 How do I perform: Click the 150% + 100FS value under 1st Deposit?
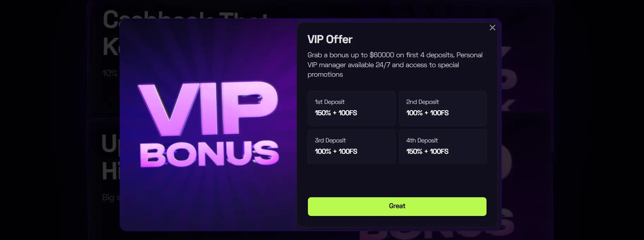pyautogui.click(x=336, y=113)
